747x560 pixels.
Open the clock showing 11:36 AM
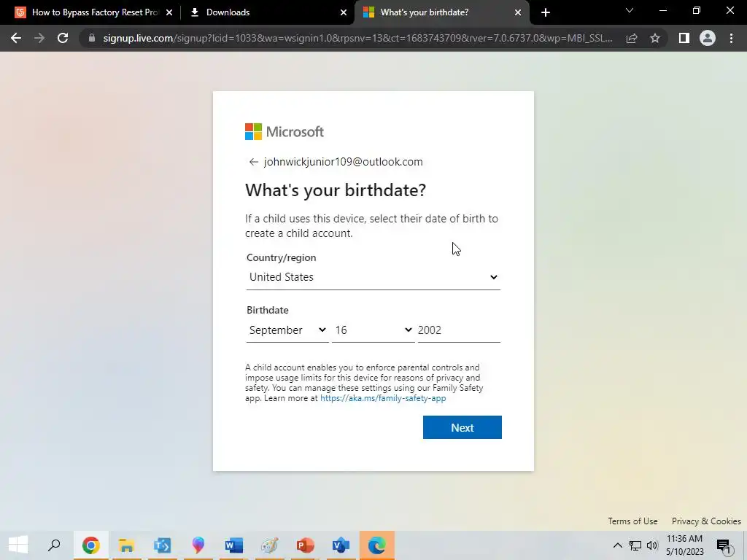tap(684, 545)
